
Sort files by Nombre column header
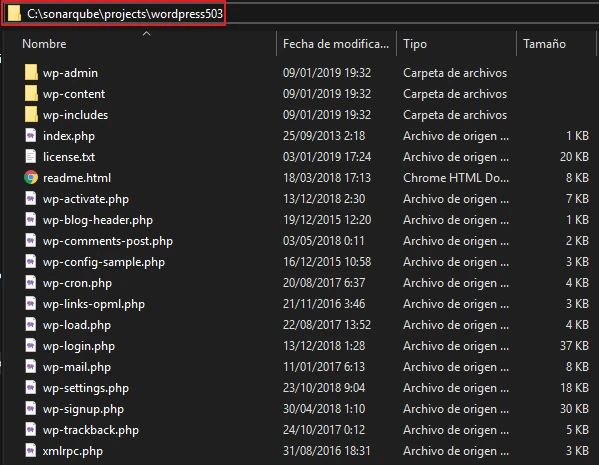coord(44,44)
